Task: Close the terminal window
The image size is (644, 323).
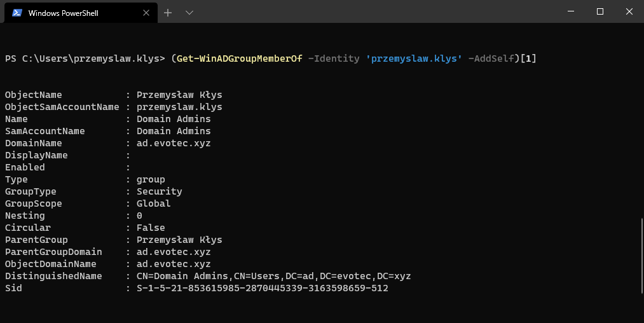Action: pos(629,11)
